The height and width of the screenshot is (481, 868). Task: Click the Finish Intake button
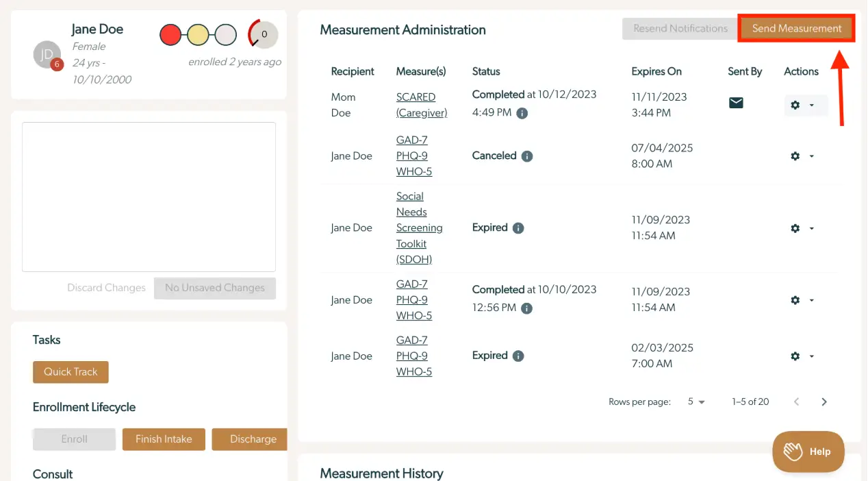coord(164,439)
